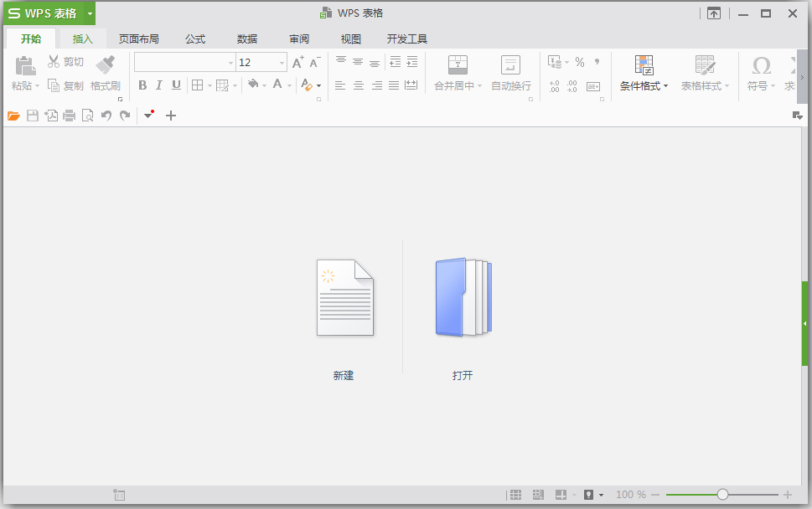The image size is (812, 509).
Task: Select the Export to PDF icon
Action: click(51, 116)
